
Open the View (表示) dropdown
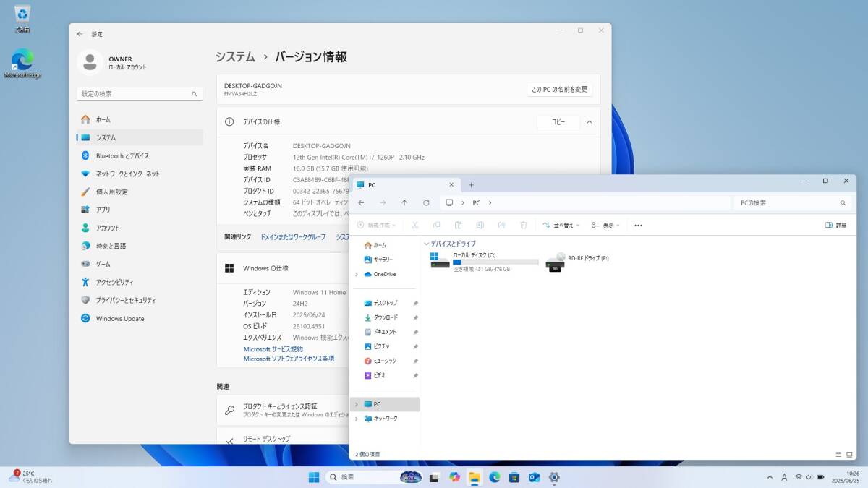pos(605,225)
